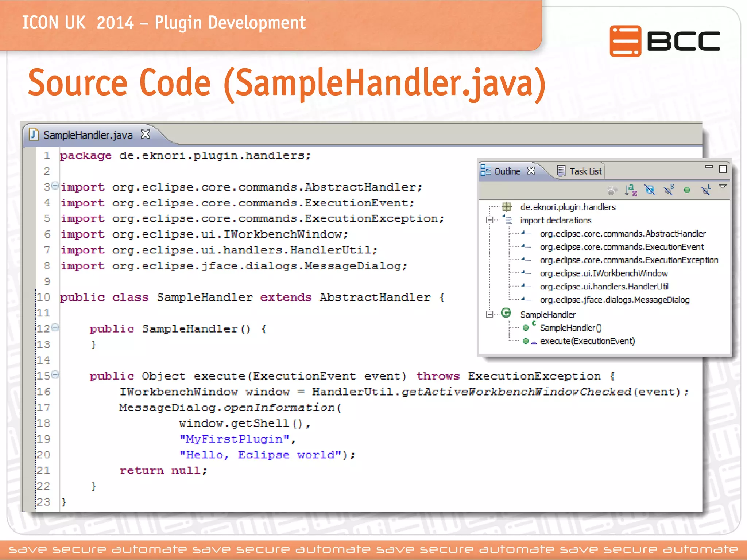This screenshot has height=560, width=747.
Task: Click import icon beside ExecutionEvent outline entry
Action: [x=526, y=246]
